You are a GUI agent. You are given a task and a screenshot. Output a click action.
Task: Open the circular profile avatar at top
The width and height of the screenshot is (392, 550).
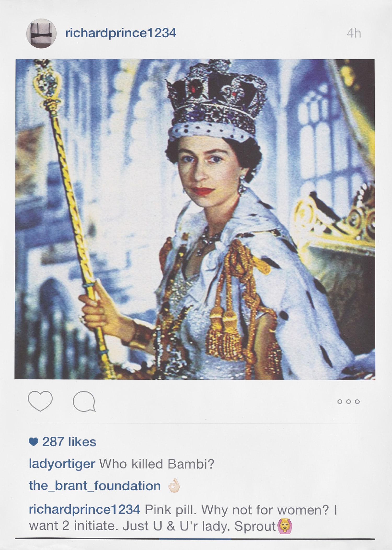pyautogui.click(x=41, y=33)
